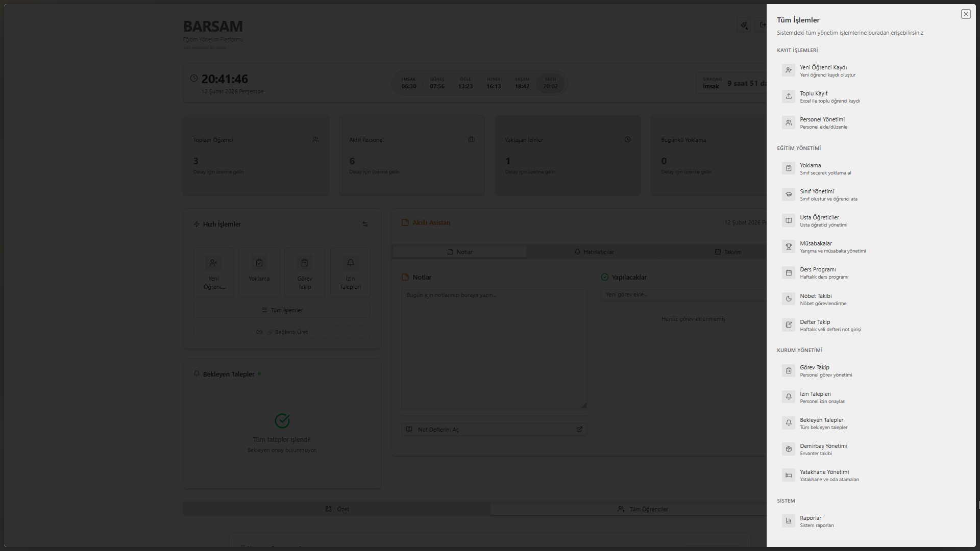
Task: Select the Tüm Öğrenciler tab
Action: (x=643, y=509)
